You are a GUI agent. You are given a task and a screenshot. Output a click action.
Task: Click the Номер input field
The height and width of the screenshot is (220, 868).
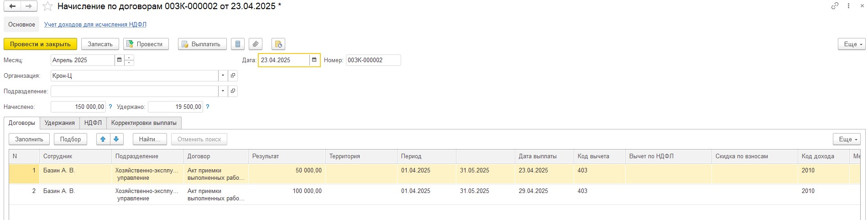(x=373, y=60)
